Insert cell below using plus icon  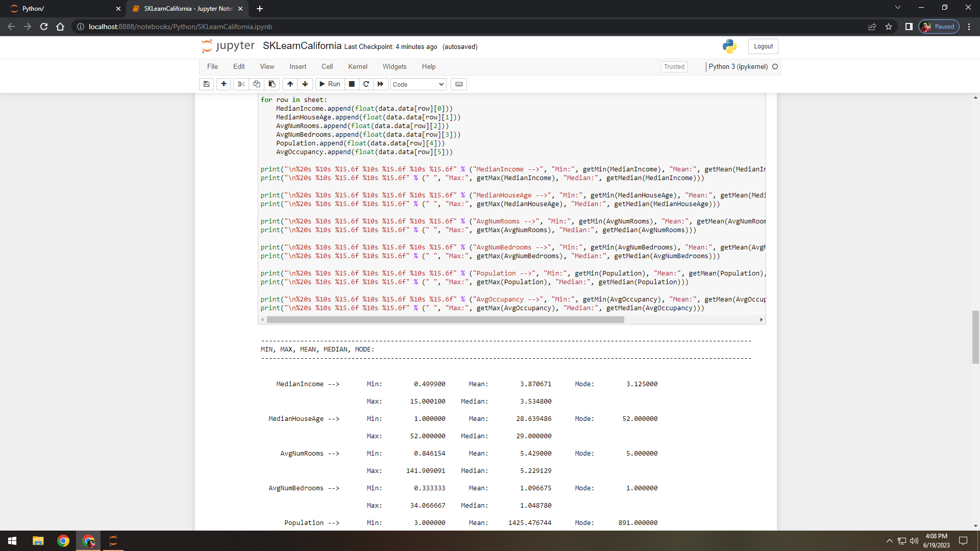click(224, 84)
